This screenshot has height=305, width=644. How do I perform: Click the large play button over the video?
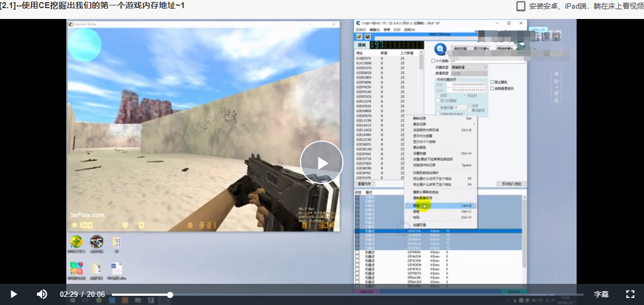click(x=322, y=162)
